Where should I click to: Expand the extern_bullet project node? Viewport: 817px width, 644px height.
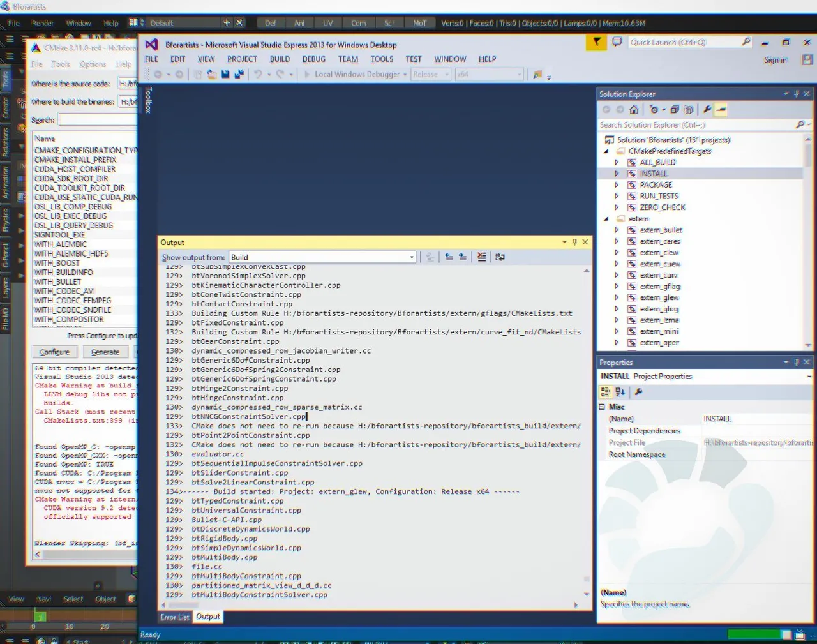click(x=617, y=230)
